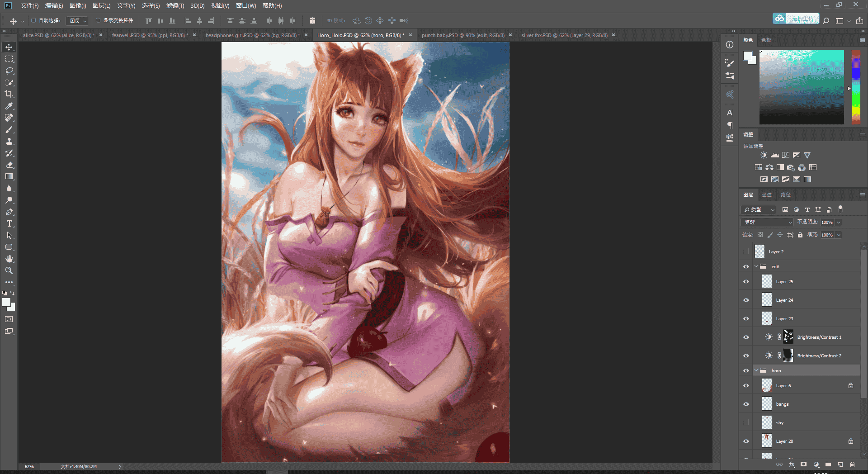Enable the show transform controls checkbox
This screenshot has height=474, width=868.
coord(98,20)
